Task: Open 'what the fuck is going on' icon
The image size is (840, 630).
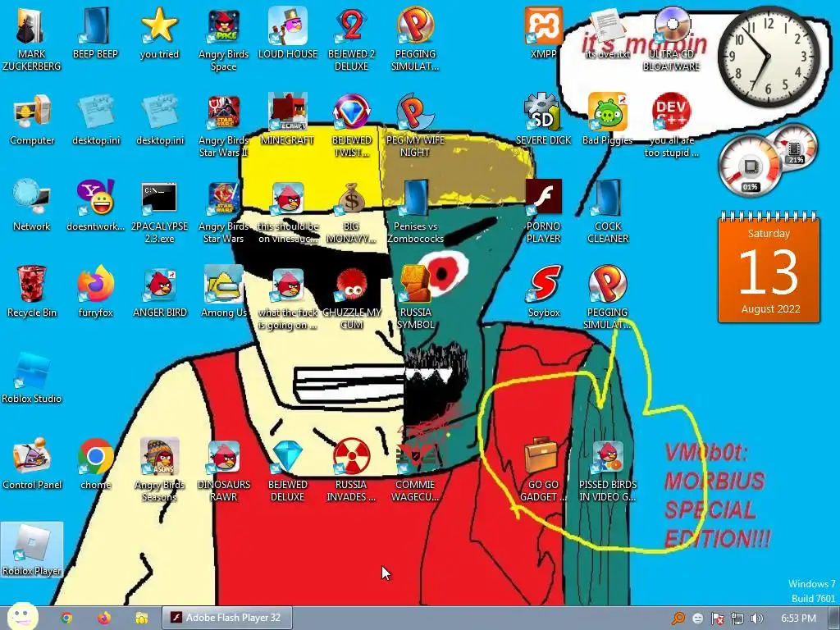Action: pos(288,297)
